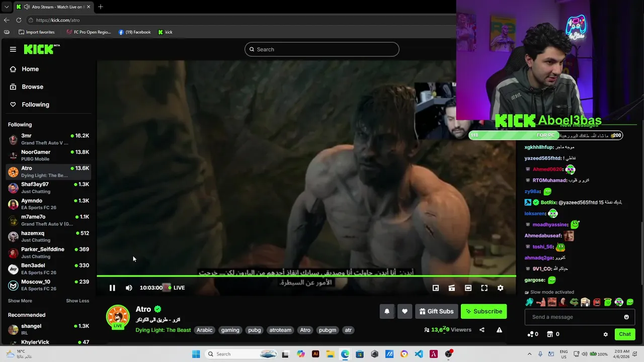Toggle follow heart button for Atro
The image size is (644, 362).
[405, 311]
